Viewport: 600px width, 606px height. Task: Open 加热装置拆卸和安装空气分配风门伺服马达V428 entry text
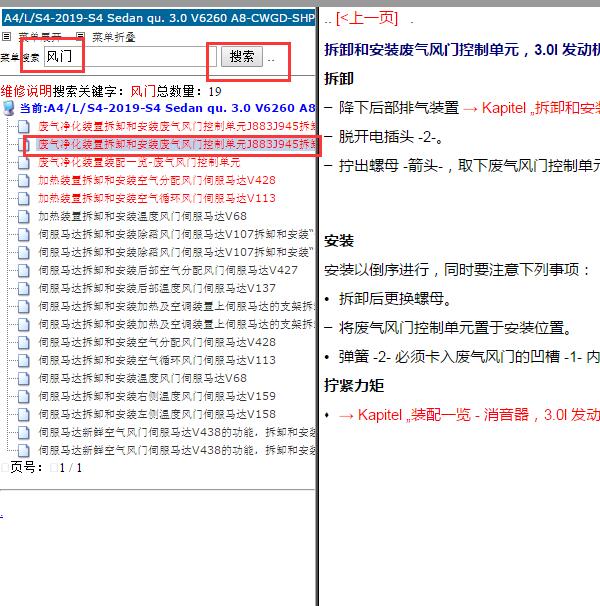click(157, 180)
